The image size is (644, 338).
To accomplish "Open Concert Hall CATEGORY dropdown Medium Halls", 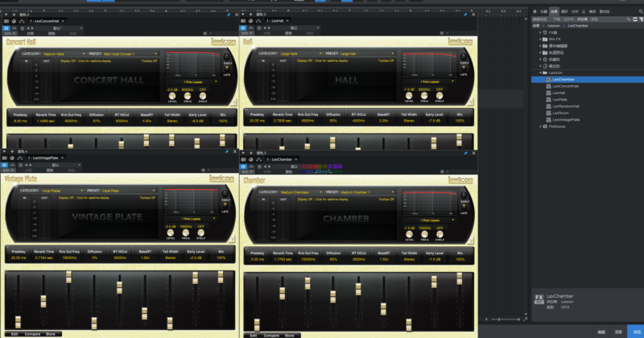I will tap(64, 54).
